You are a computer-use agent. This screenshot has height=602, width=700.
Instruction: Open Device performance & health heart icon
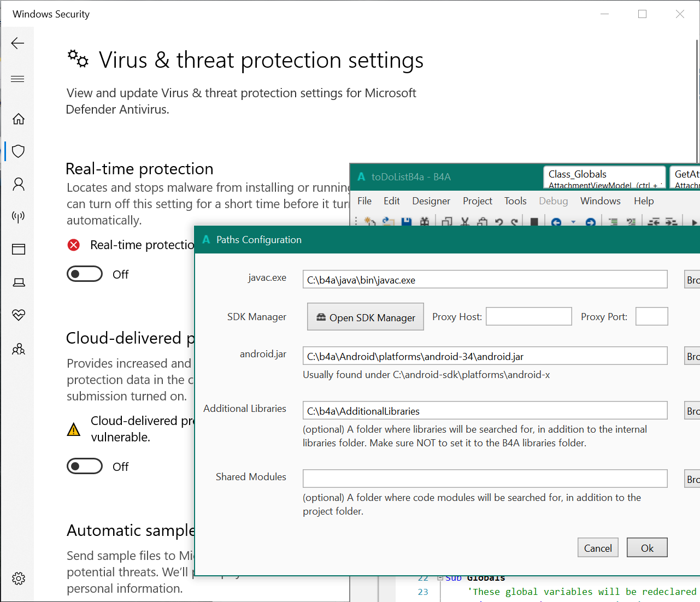pyautogui.click(x=19, y=315)
